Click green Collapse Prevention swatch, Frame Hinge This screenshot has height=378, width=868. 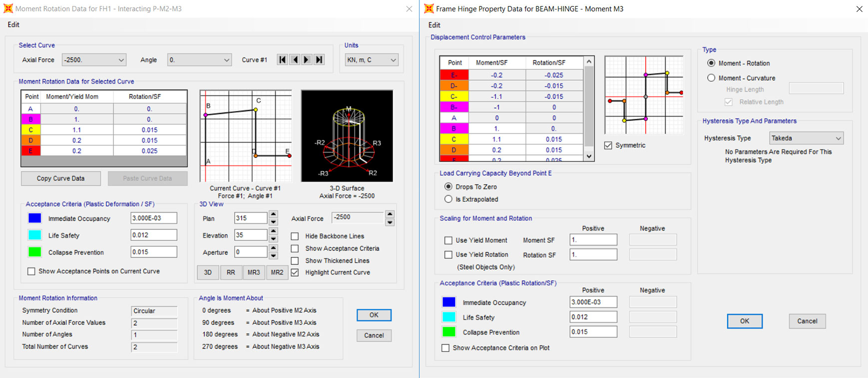(x=449, y=332)
